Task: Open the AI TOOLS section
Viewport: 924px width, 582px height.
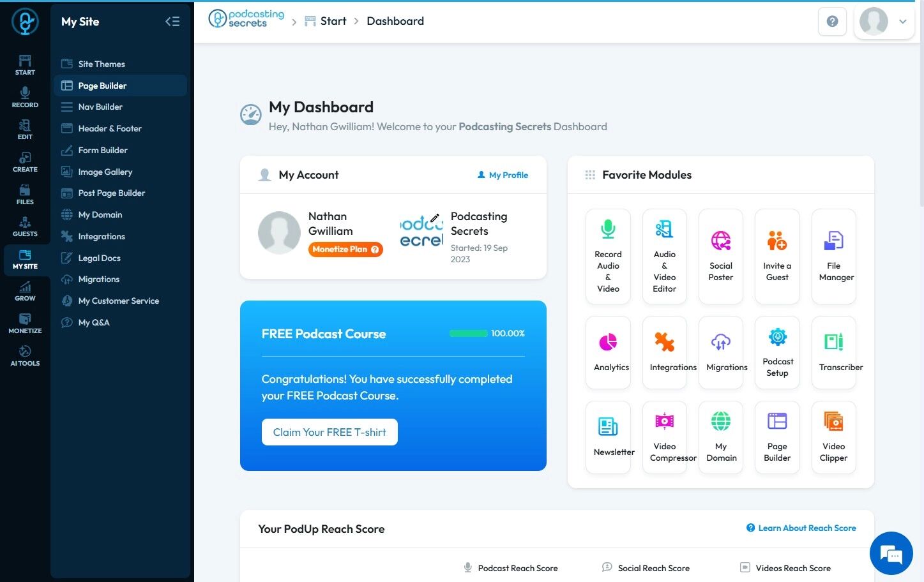Action: pyautogui.click(x=25, y=356)
